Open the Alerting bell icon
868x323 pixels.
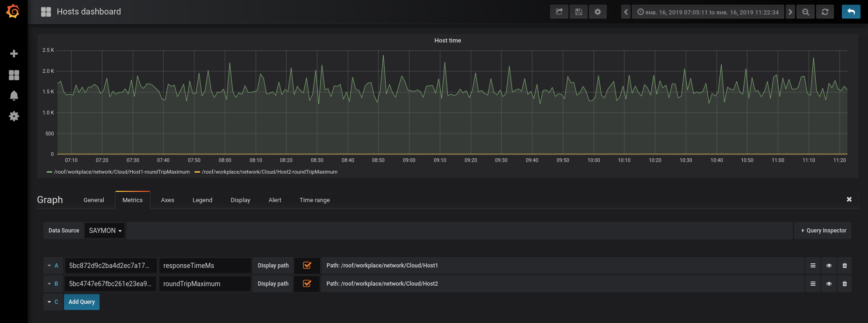tap(14, 96)
